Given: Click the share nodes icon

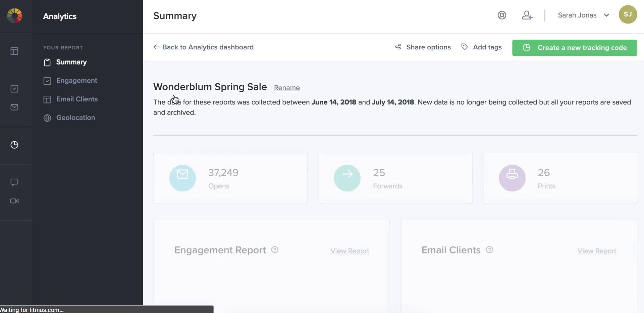Looking at the screenshot, I should click(x=398, y=47).
